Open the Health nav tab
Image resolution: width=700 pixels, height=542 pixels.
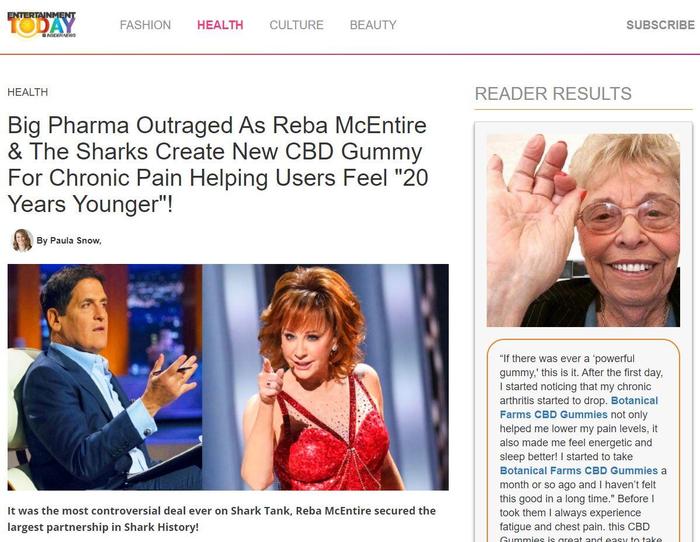pos(220,25)
